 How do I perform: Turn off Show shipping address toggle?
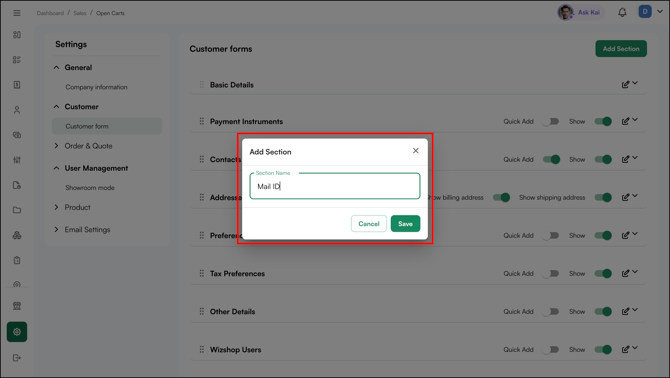[603, 197]
